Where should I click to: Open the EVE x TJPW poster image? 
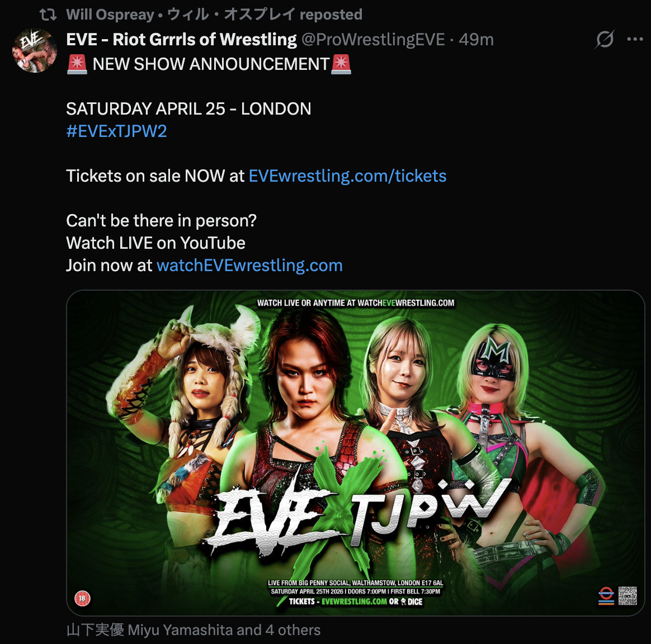click(x=355, y=453)
